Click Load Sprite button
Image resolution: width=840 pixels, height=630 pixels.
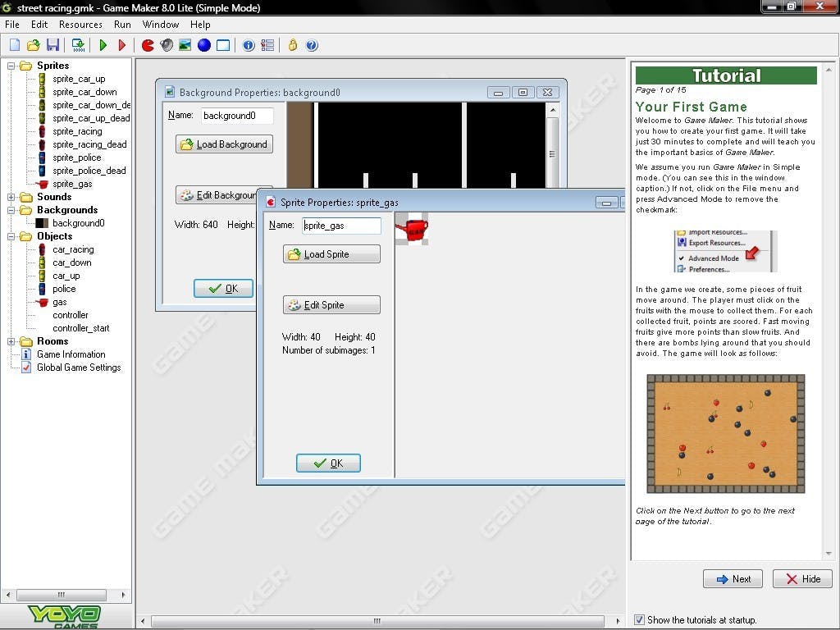(x=331, y=254)
